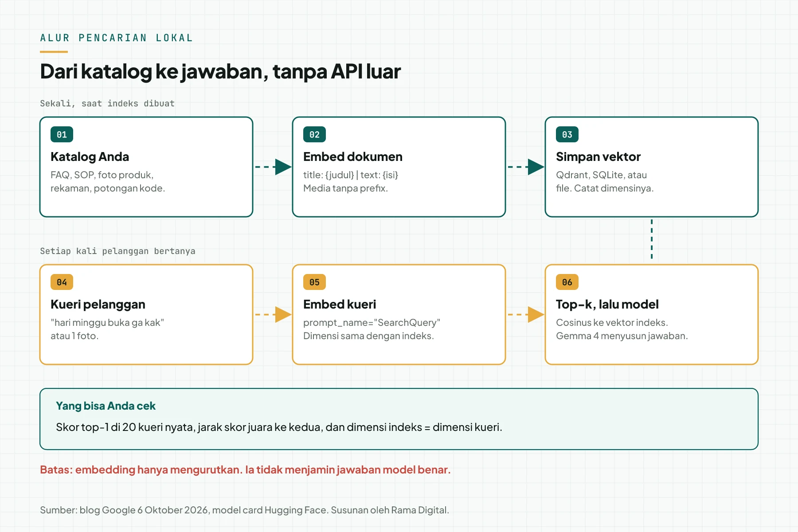This screenshot has width=798, height=532.
Task: Click the quote "hari minggu buka ga kak"
Action: (107, 323)
